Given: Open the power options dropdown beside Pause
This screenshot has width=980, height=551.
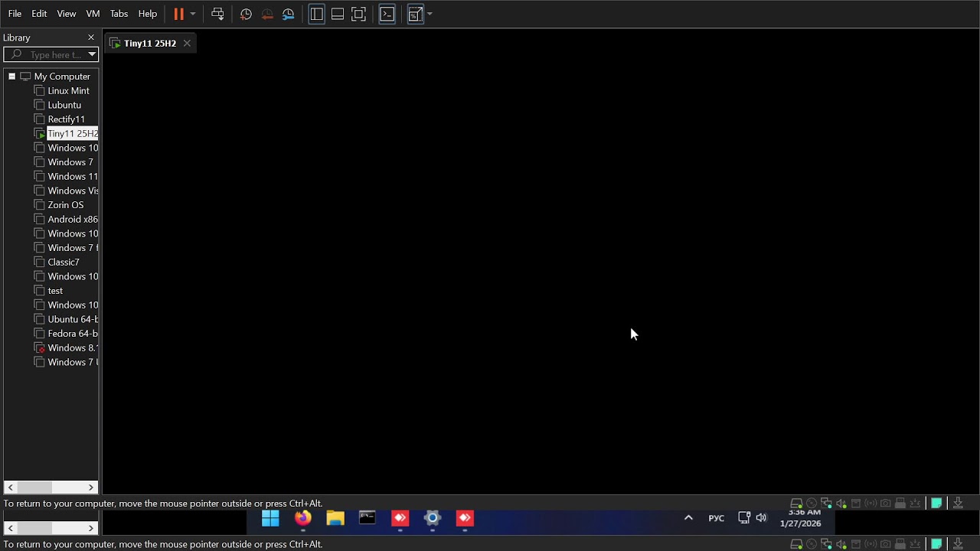Looking at the screenshot, I should [x=192, y=14].
